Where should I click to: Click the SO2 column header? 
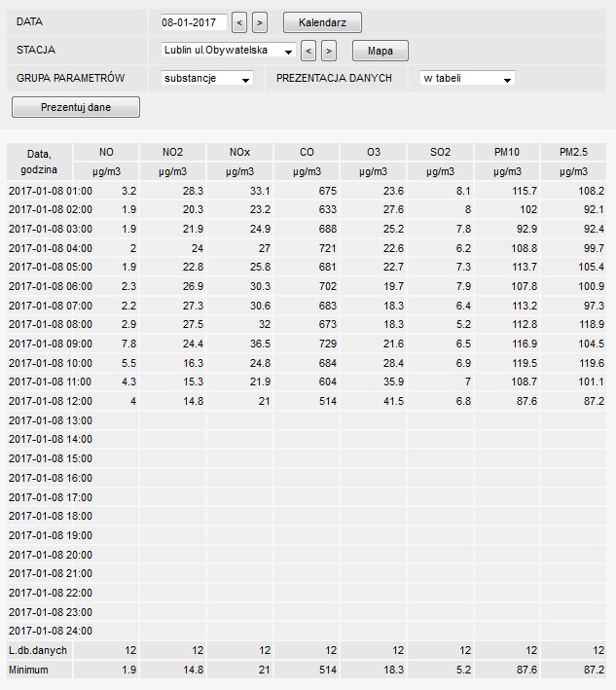point(441,152)
